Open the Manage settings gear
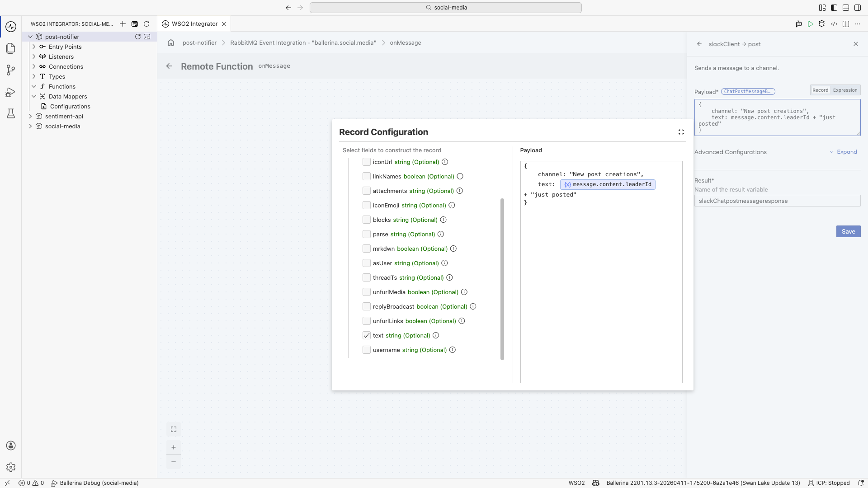The height and width of the screenshot is (488, 868). click(11, 467)
